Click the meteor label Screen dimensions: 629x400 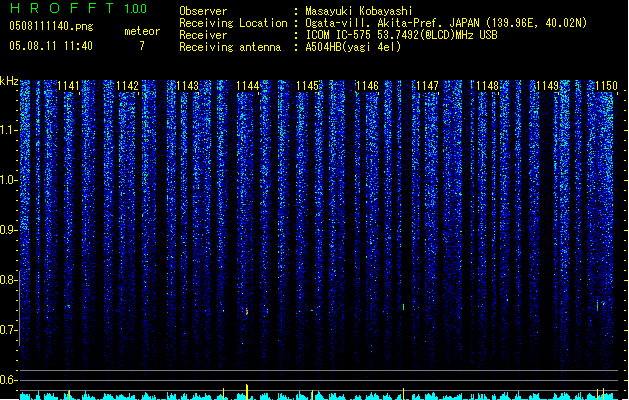(x=142, y=31)
